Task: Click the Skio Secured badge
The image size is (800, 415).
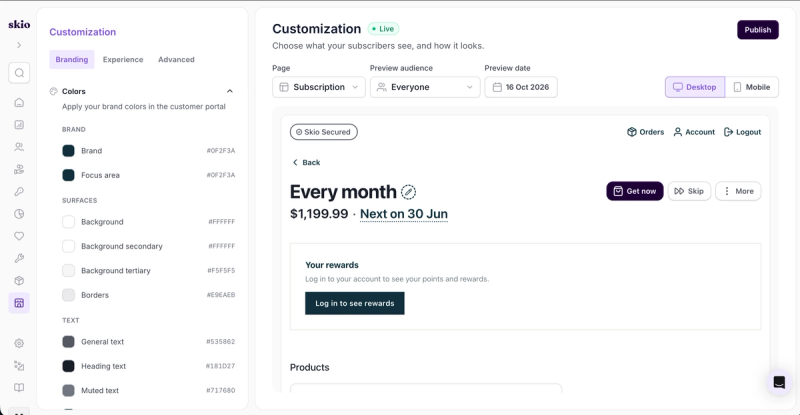Action: pyautogui.click(x=323, y=132)
